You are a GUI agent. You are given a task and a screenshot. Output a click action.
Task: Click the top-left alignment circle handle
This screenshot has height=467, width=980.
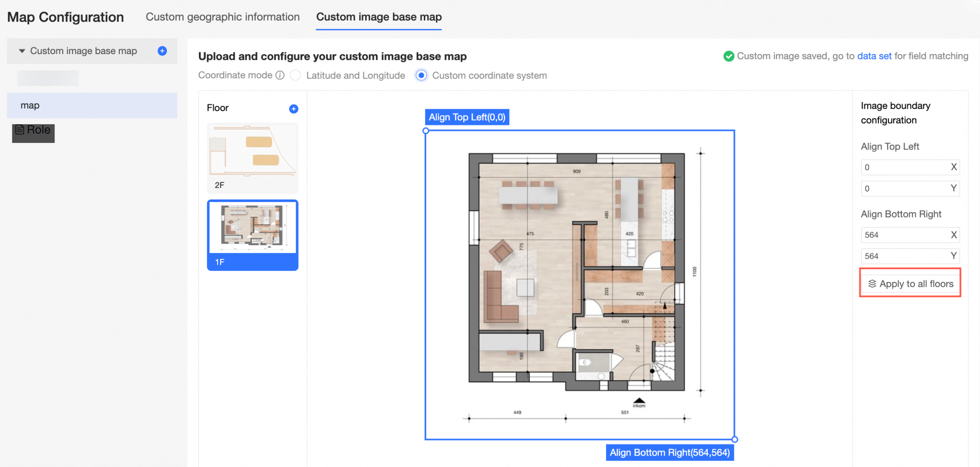(426, 131)
